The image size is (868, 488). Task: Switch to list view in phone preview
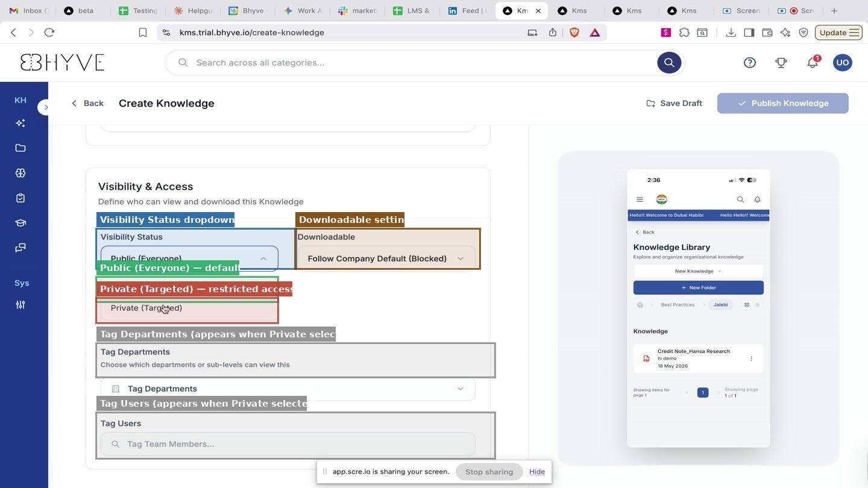click(x=758, y=305)
